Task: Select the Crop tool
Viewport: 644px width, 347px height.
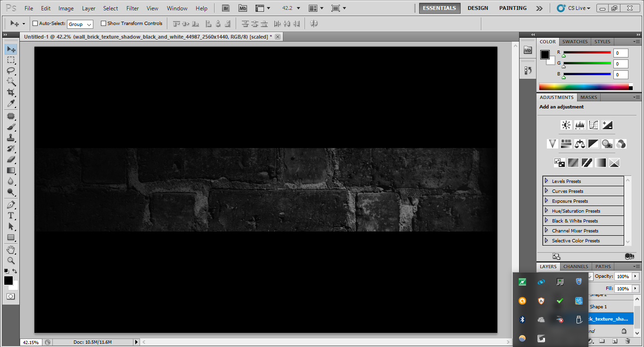Action: (x=11, y=92)
